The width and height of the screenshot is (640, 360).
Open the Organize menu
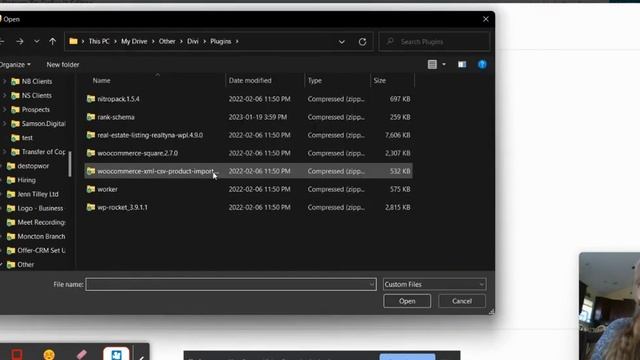click(x=15, y=64)
